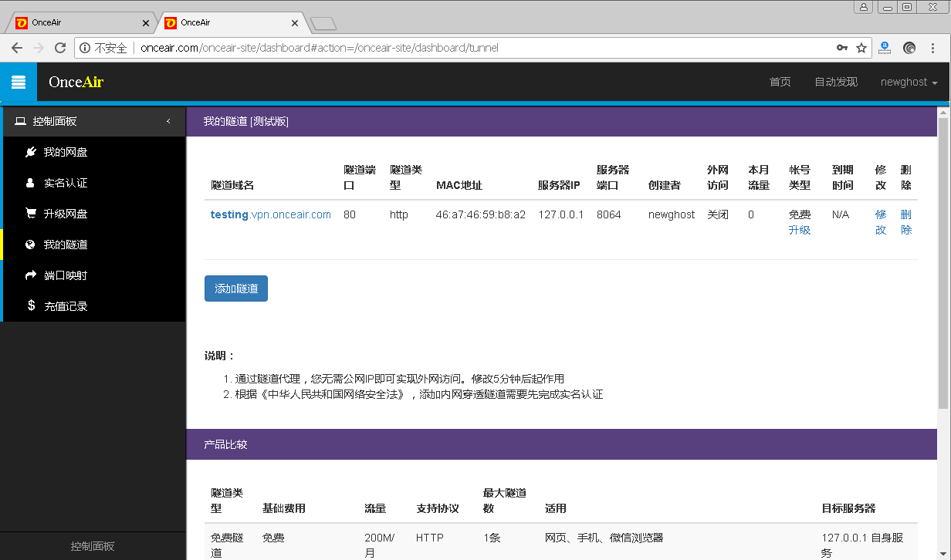Click the browser back arrow
Viewport: 951px width, 560px height.
click(17, 48)
